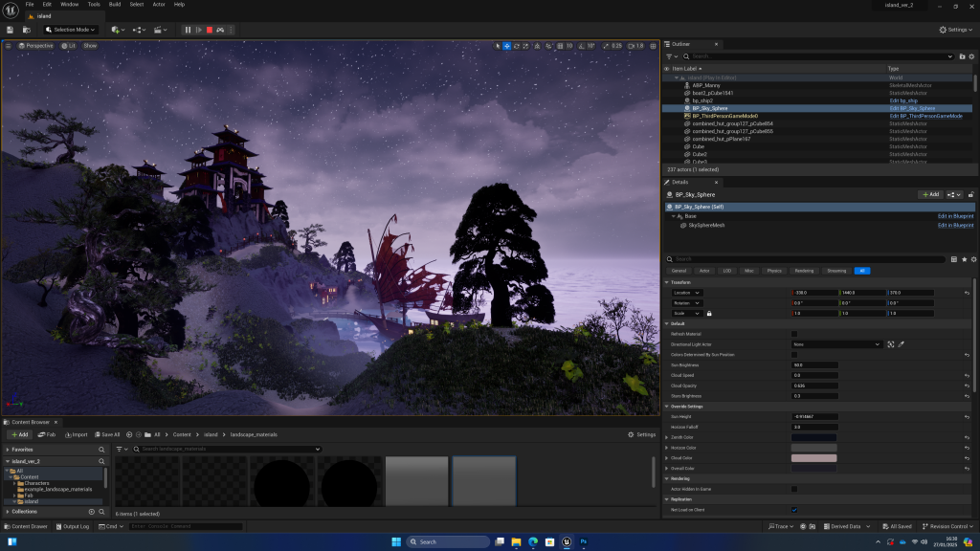
Task: Select the Actor filter tab in Details
Action: pos(704,271)
